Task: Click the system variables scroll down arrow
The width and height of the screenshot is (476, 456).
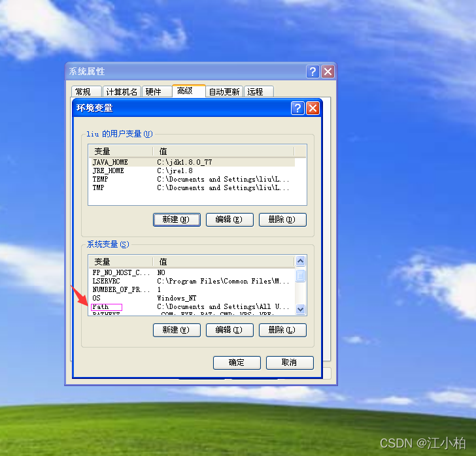Action: [301, 310]
